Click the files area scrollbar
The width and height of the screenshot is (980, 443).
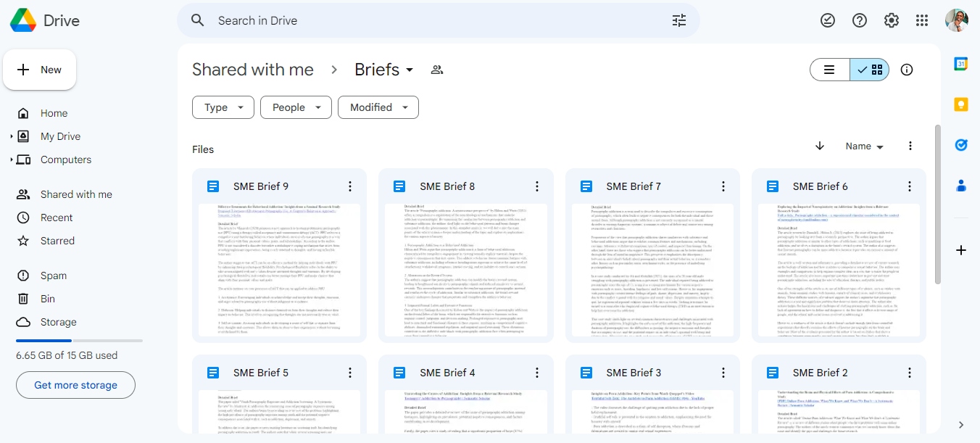click(938, 203)
